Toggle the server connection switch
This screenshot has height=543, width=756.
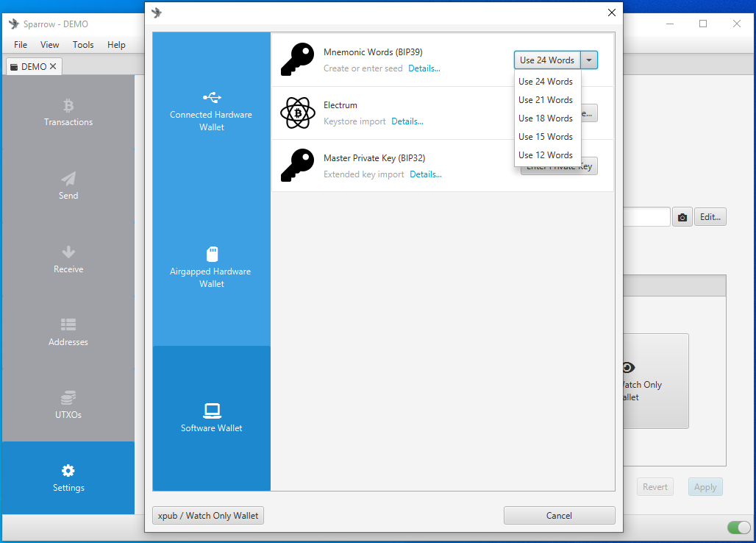[x=738, y=527]
